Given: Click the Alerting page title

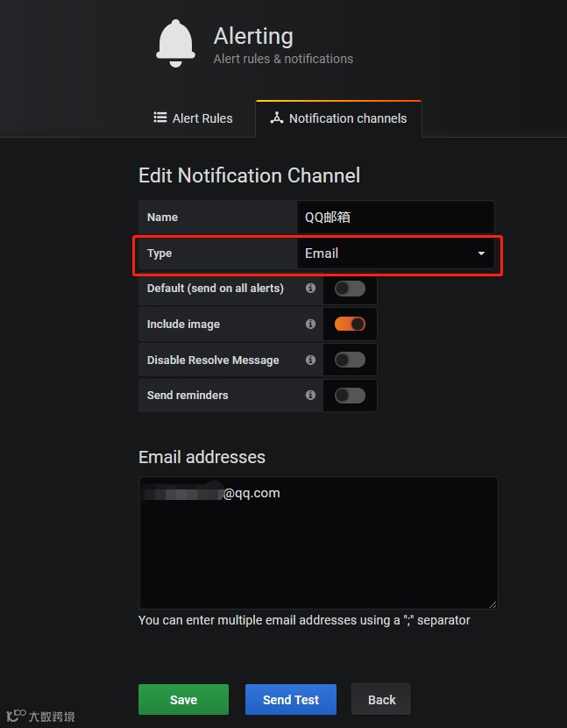Looking at the screenshot, I should [x=253, y=36].
